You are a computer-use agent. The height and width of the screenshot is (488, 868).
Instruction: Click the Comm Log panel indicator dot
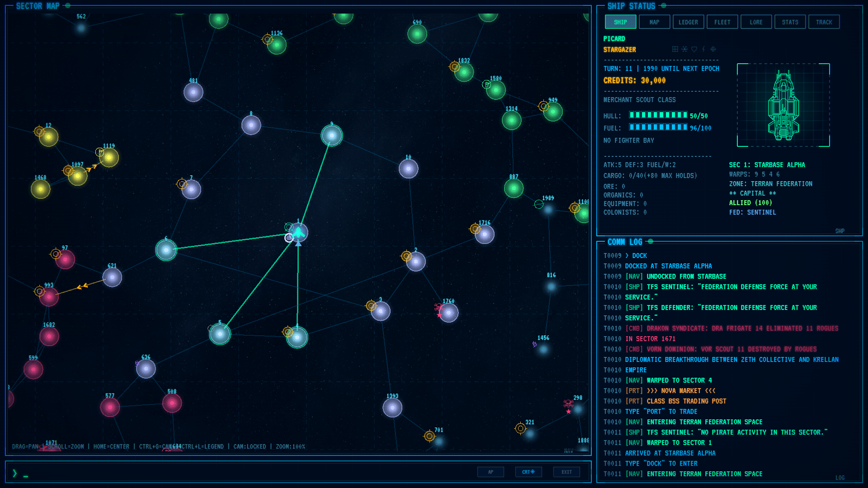point(651,241)
